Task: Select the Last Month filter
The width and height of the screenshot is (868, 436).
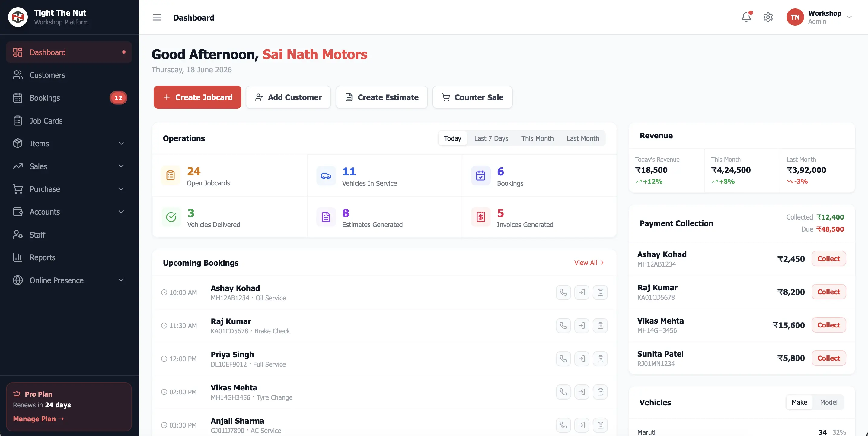Action: (583, 138)
